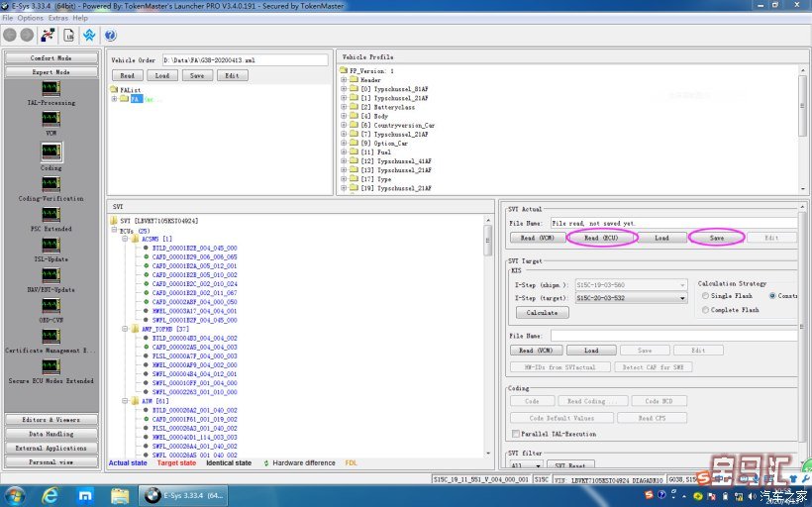The height and width of the screenshot is (507, 812).
Task: Open the File menu
Action: pyautogui.click(x=8, y=18)
